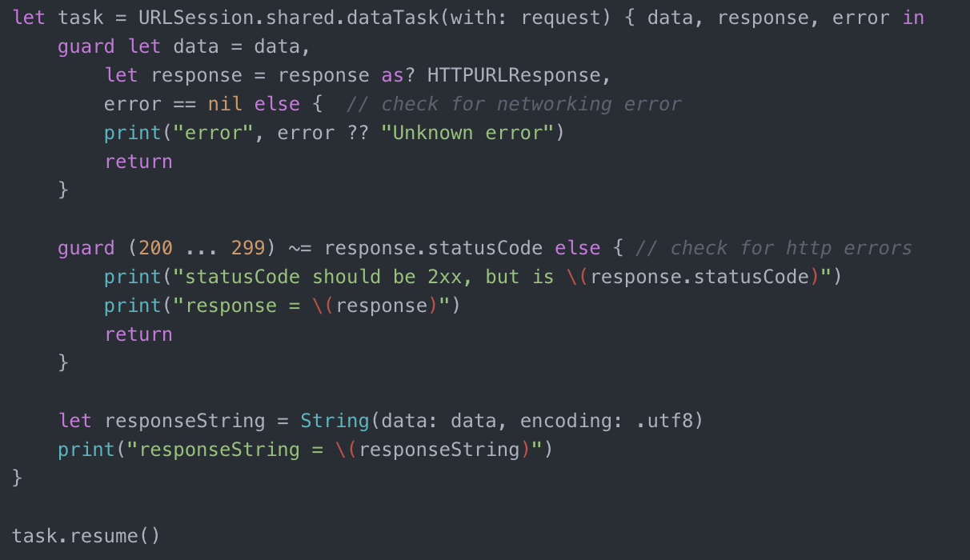Click the "check for http errors" comment
The height and width of the screenshot is (560, 970).
click(774, 248)
